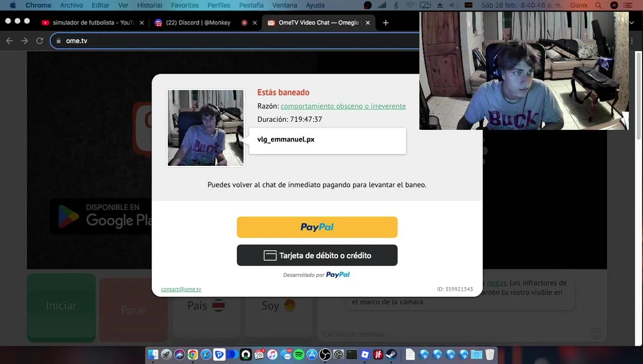Viewport: 643px width, 364px height.
Task: Open Spotify from the dock
Action: (x=299, y=355)
